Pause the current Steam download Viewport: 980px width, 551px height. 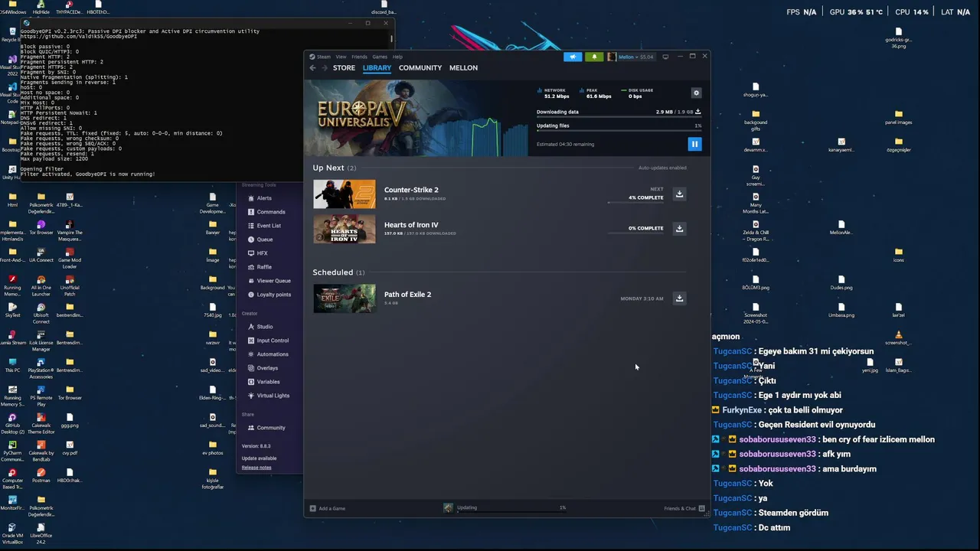(x=694, y=144)
